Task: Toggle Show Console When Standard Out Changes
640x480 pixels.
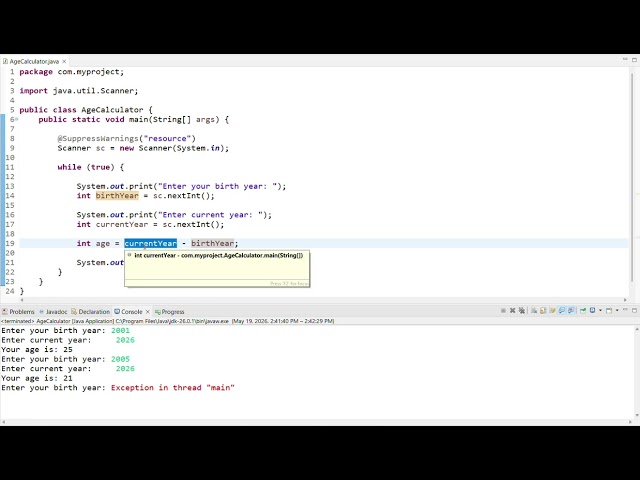Action: click(562, 311)
